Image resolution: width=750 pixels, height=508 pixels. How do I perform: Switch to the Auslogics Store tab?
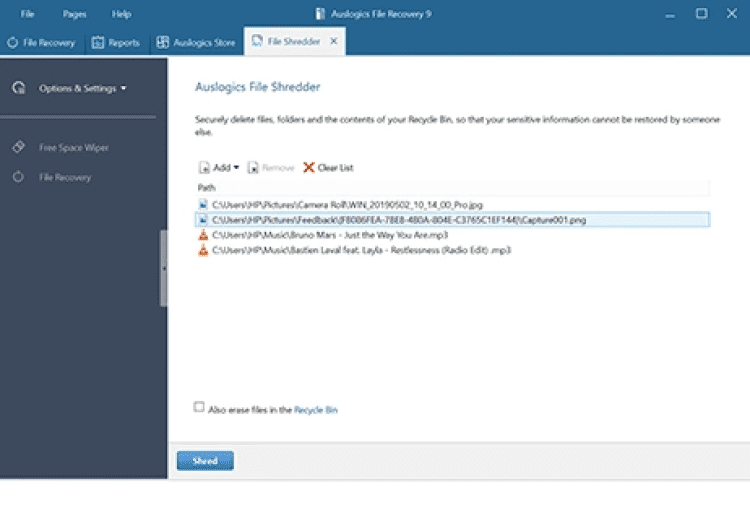(x=196, y=43)
